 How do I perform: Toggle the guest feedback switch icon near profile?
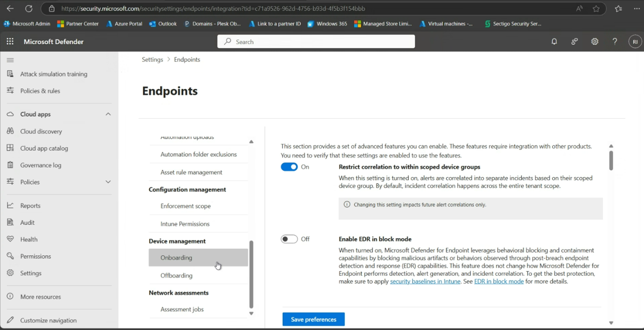tap(574, 41)
